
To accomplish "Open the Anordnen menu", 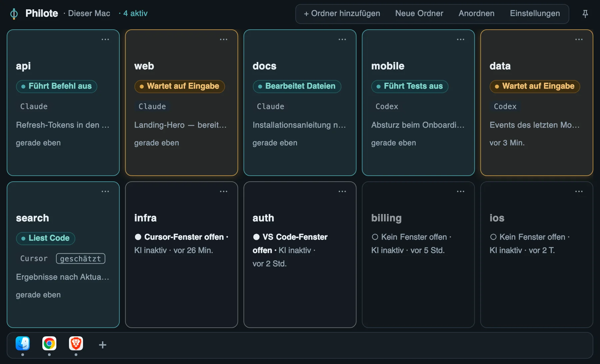I will pyautogui.click(x=477, y=13).
